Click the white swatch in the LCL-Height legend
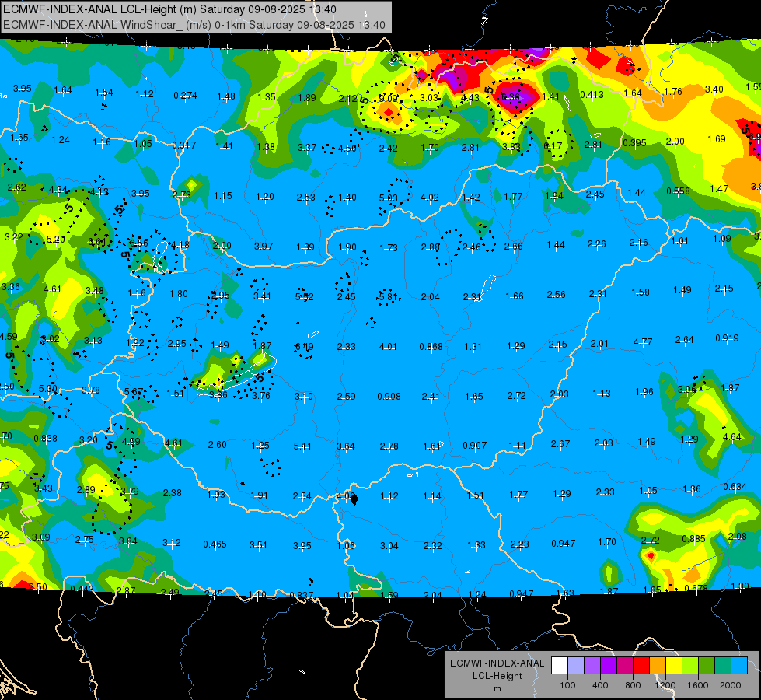Screen dimensions: 761x700 point(560,666)
